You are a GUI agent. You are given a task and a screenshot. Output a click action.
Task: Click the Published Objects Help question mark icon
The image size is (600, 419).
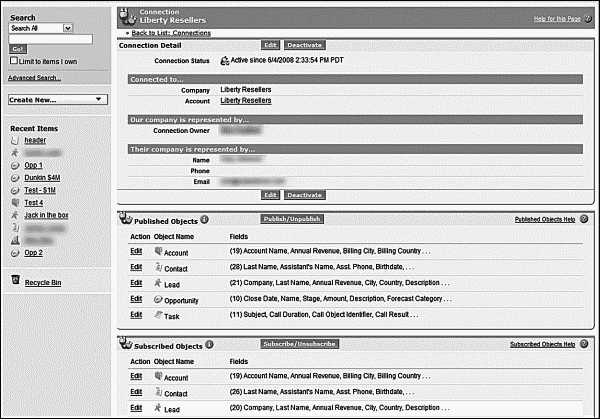(x=584, y=218)
